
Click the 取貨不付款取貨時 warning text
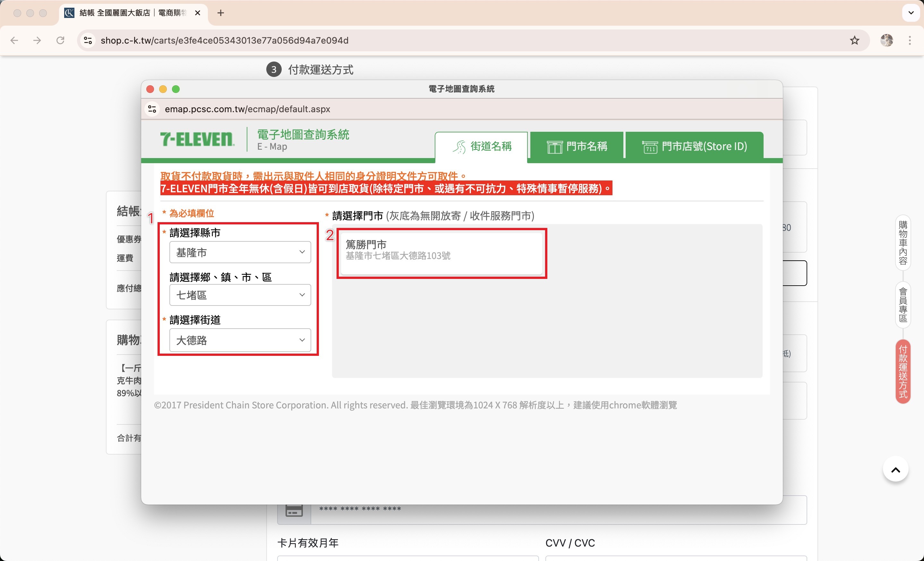(313, 175)
